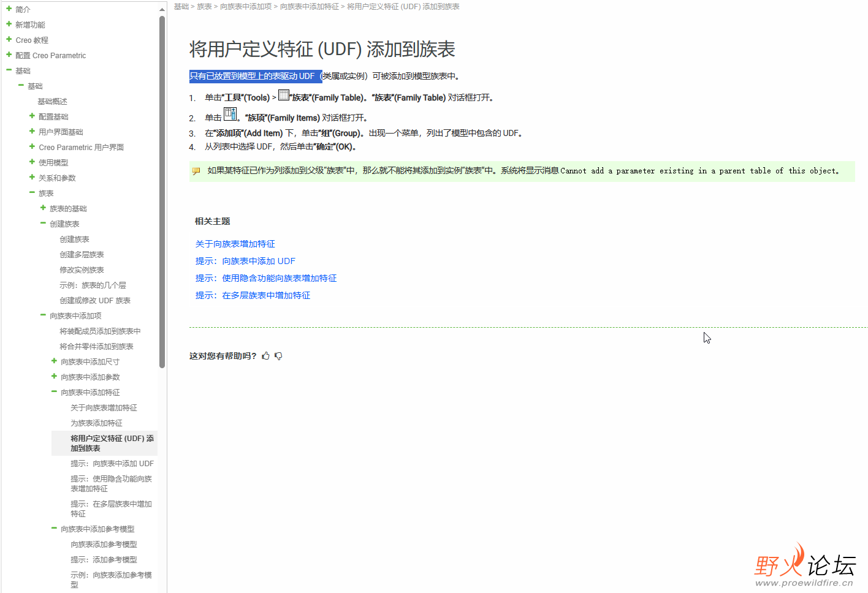The image size is (868, 593).
Task: Collapse the 向族表中添加参考模型 node
Action: (54, 528)
